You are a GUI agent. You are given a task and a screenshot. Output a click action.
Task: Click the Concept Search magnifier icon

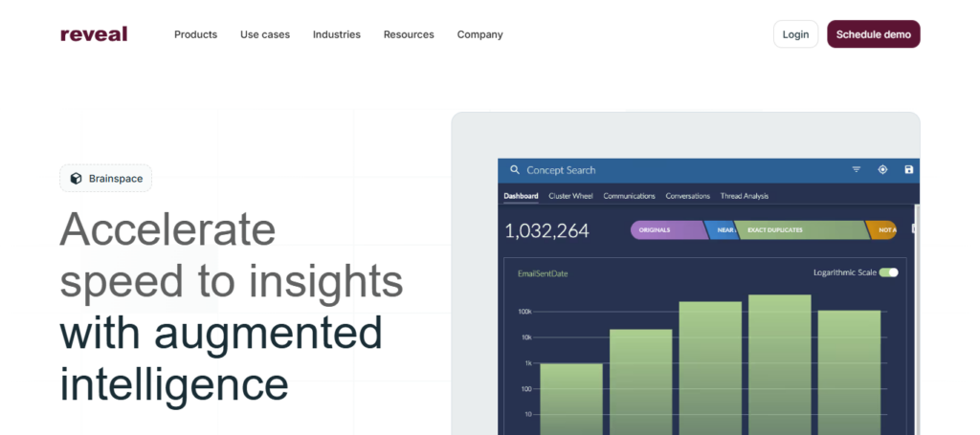(x=514, y=170)
